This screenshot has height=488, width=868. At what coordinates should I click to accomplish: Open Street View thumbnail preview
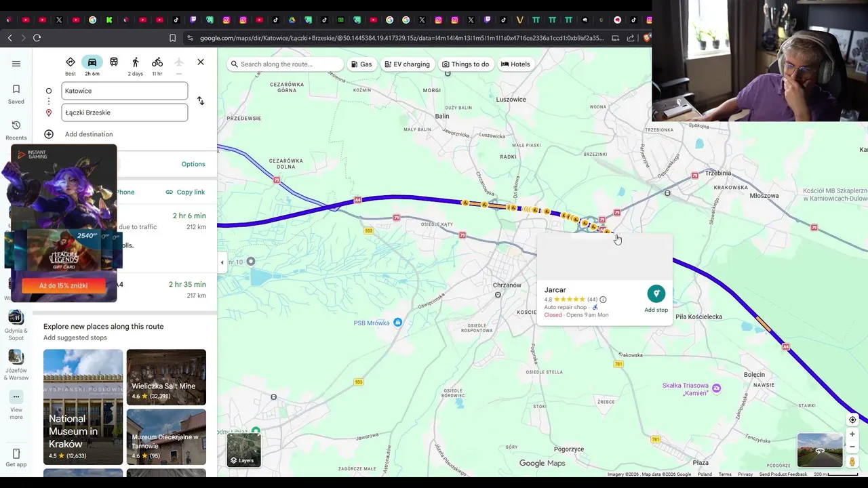click(820, 450)
